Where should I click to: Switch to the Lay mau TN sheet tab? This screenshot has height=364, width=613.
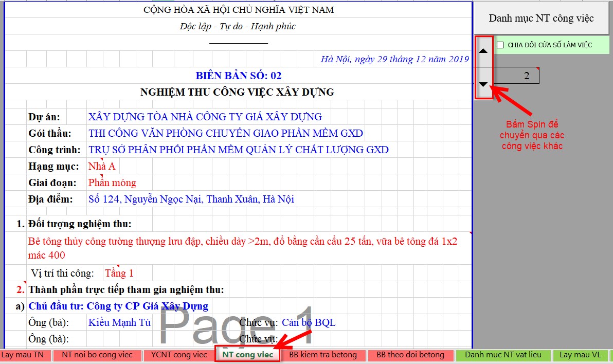[x=23, y=355]
